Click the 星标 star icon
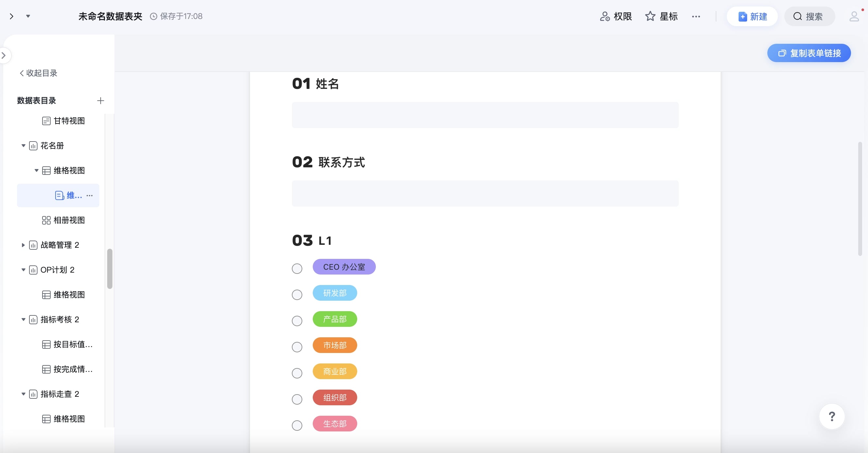The width and height of the screenshot is (868, 453). click(x=650, y=17)
